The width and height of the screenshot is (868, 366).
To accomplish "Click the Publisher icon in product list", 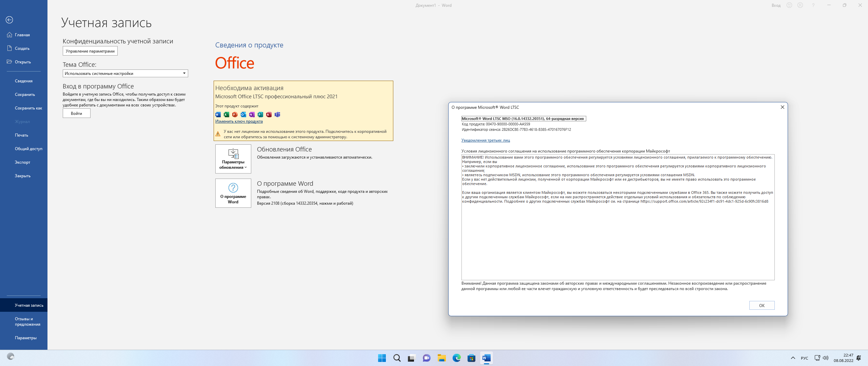I will [260, 115].
